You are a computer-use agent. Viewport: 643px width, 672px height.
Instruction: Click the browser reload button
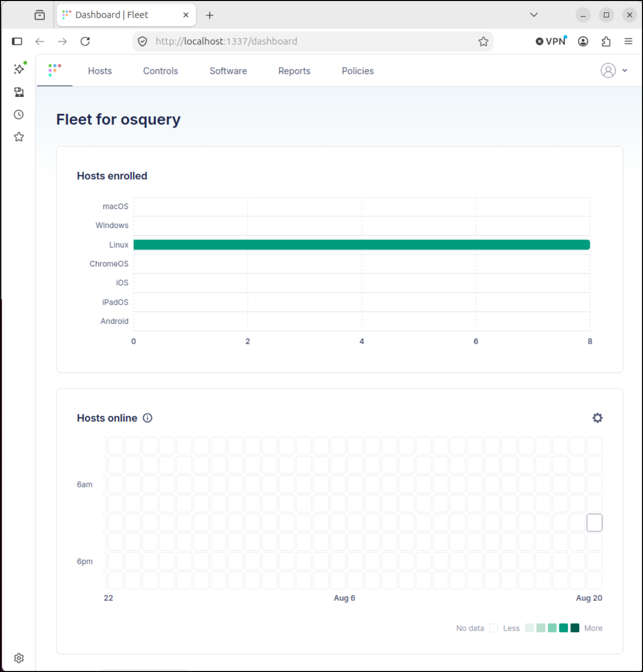click(85, 41)
